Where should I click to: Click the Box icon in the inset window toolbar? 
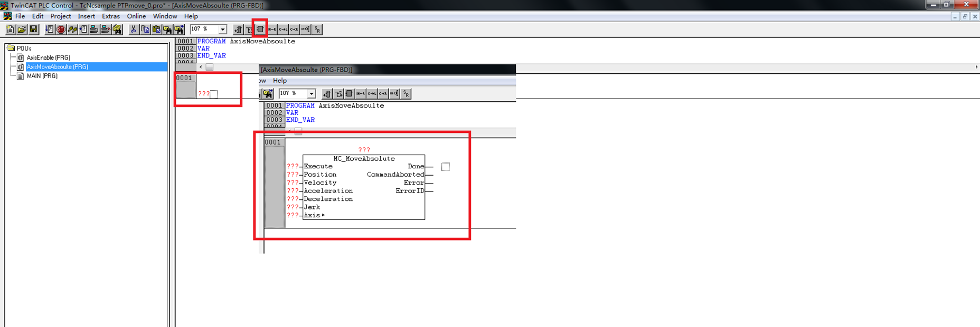click(x=349, y=93)
